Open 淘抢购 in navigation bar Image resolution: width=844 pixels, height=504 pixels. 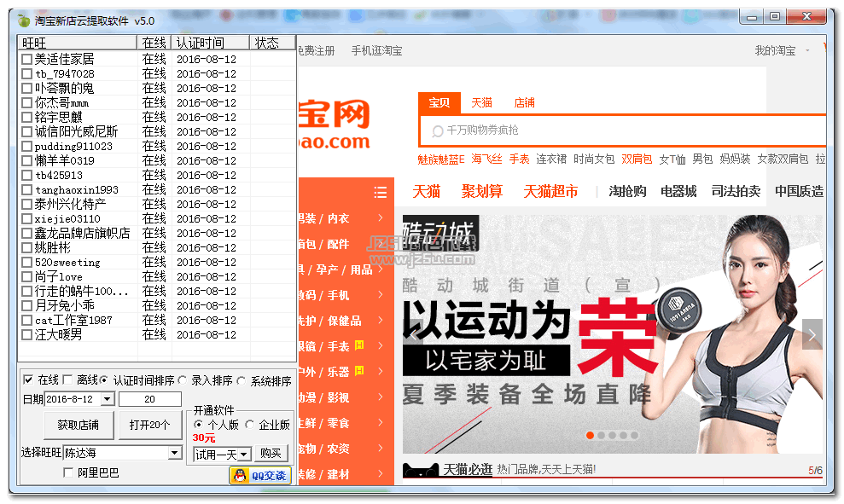627,192
